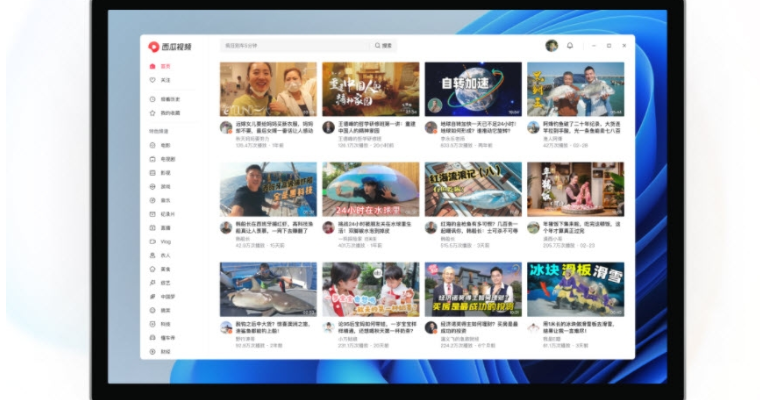Select the 纪录片 channel icon
The width and height of the screenshot is (760, 400).
coord(152,214)
